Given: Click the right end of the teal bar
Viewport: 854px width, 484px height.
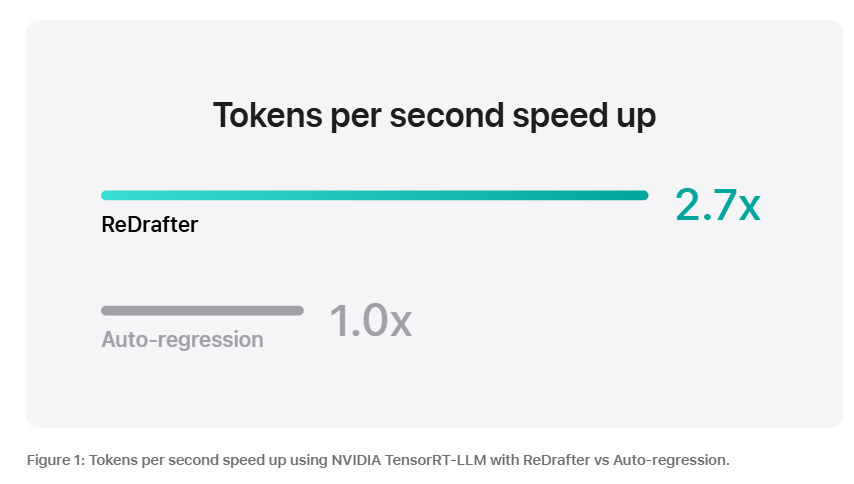Looking at the screenshot, I should click(x=643, y=195).
